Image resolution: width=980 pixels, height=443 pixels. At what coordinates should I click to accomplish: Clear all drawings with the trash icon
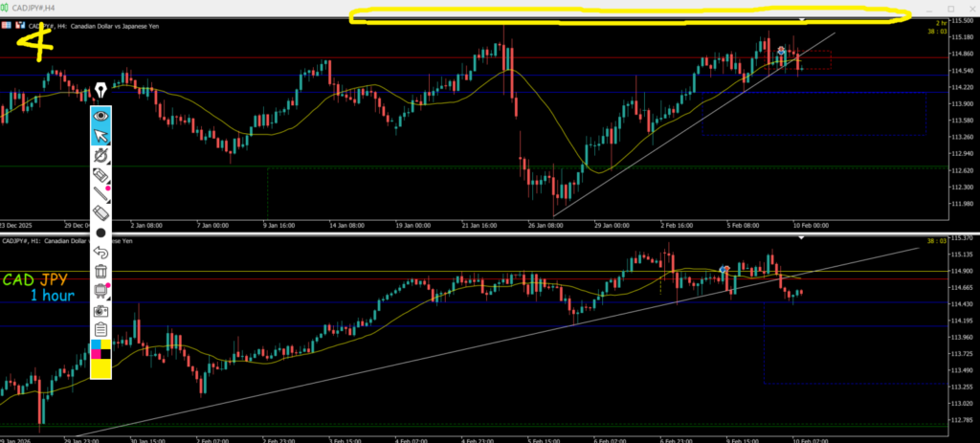point(100,272)
